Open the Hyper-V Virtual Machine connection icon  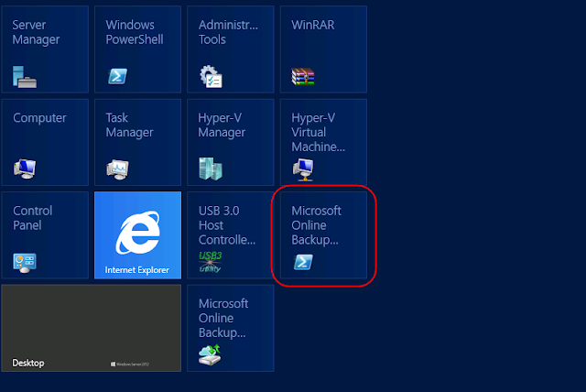pyautogui.click(x=303, y=169)
